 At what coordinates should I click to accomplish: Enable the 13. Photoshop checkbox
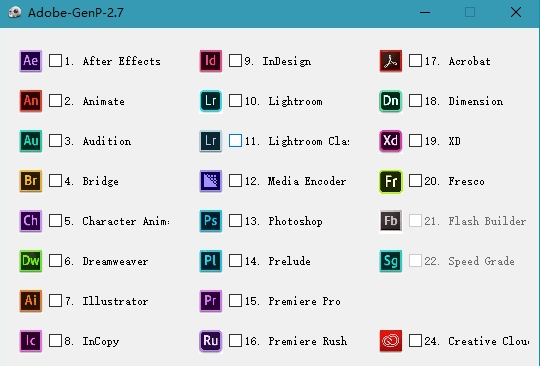[235, 220]
